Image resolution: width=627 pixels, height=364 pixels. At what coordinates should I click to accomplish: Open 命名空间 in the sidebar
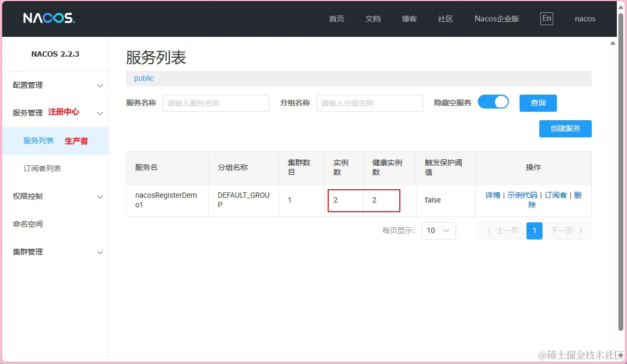55,224
